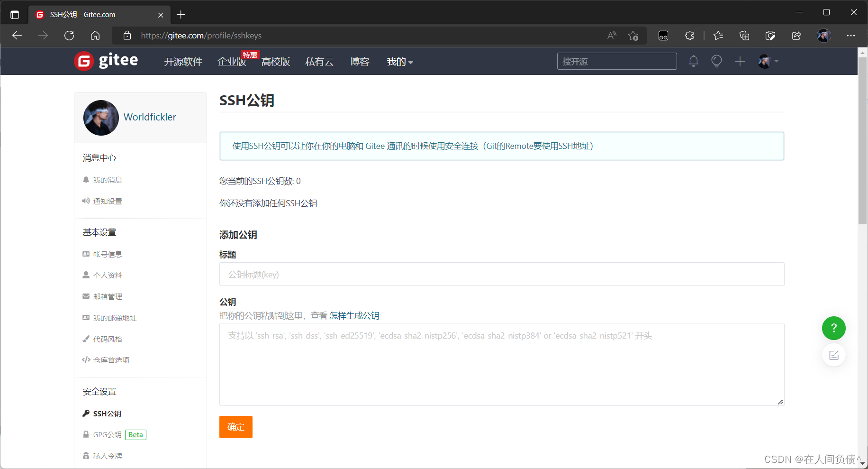This screenshot has width=868, height=469.
Task: Open browser profile avatar
Action: [x=824, y=36]
